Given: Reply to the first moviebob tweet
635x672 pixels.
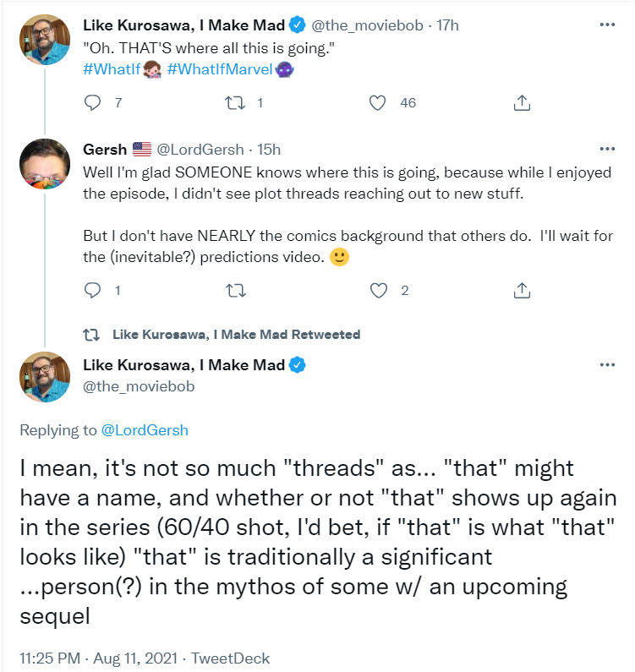Looking at the screenshot, I should (x=92, y=103).
